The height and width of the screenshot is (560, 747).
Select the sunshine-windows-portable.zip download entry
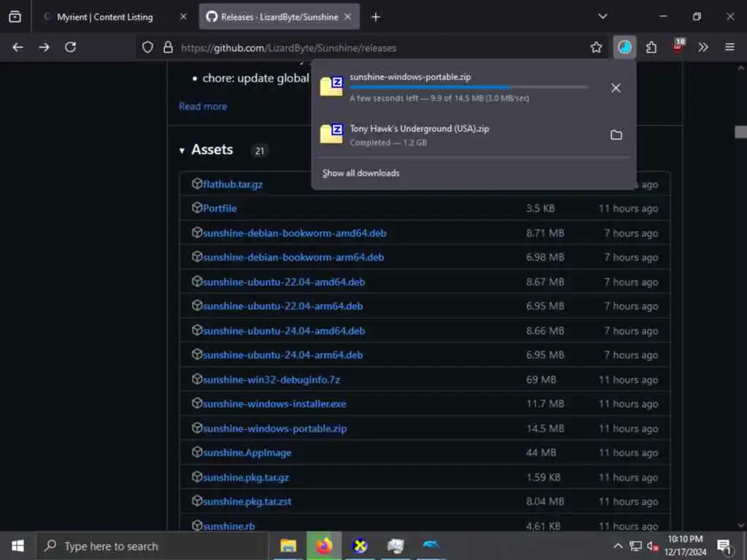[474, 87]
